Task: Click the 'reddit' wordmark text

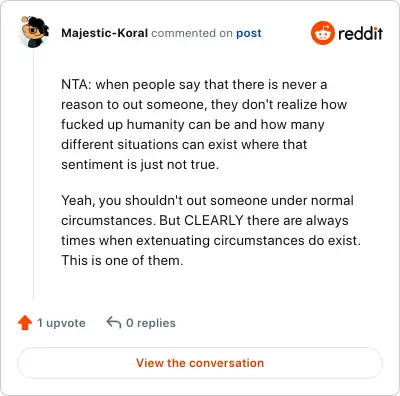Action: 360,33
